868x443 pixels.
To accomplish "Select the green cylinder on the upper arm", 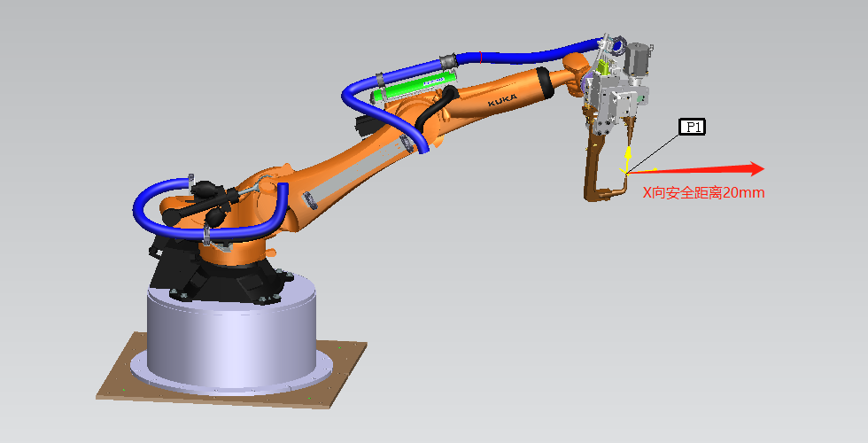I will point(412,88).
